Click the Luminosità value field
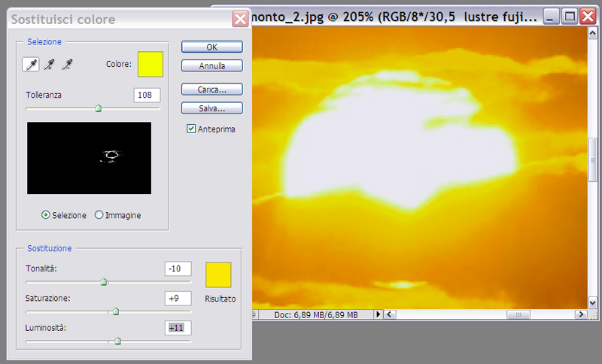This screenshot has width=602, height=364. [178, 328]
